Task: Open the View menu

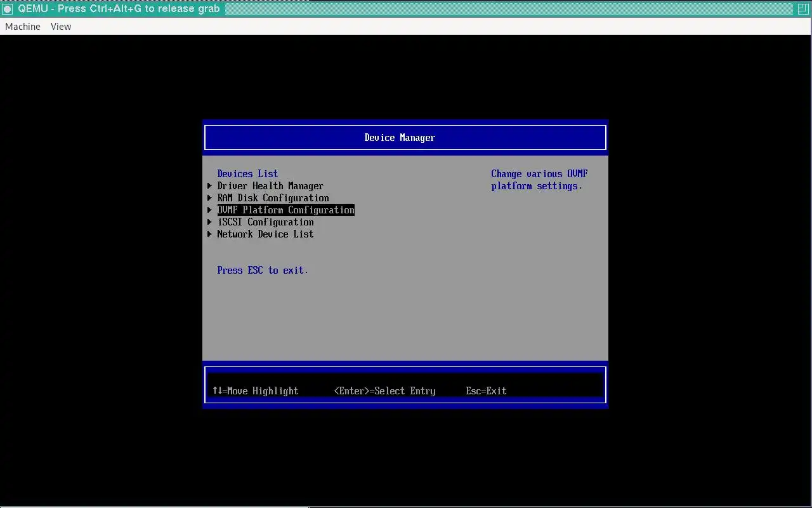Action: 61,27
